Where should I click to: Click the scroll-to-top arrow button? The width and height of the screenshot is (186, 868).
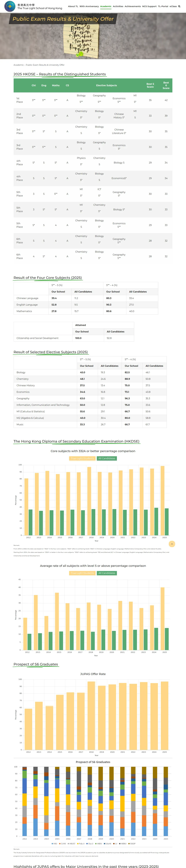pos(172,544)
